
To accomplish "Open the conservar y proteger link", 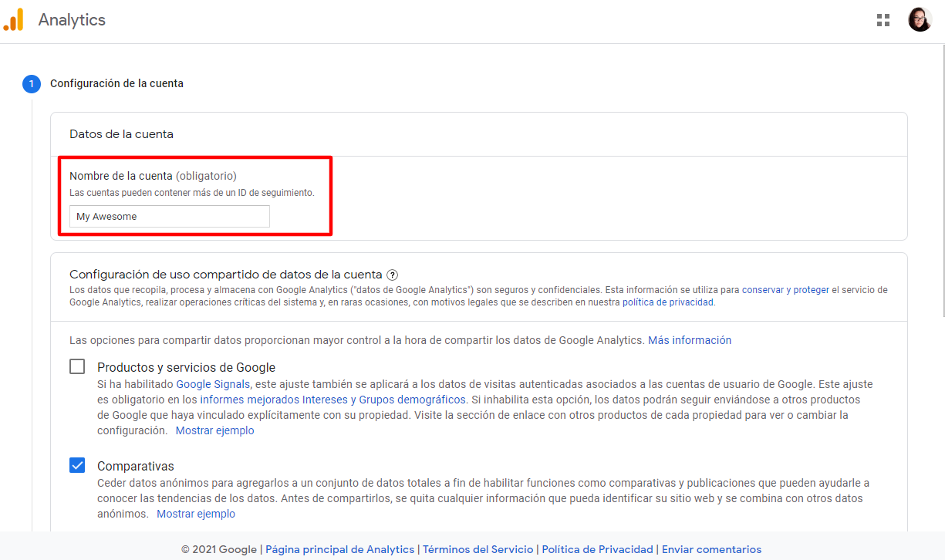I will coord(785,290).
